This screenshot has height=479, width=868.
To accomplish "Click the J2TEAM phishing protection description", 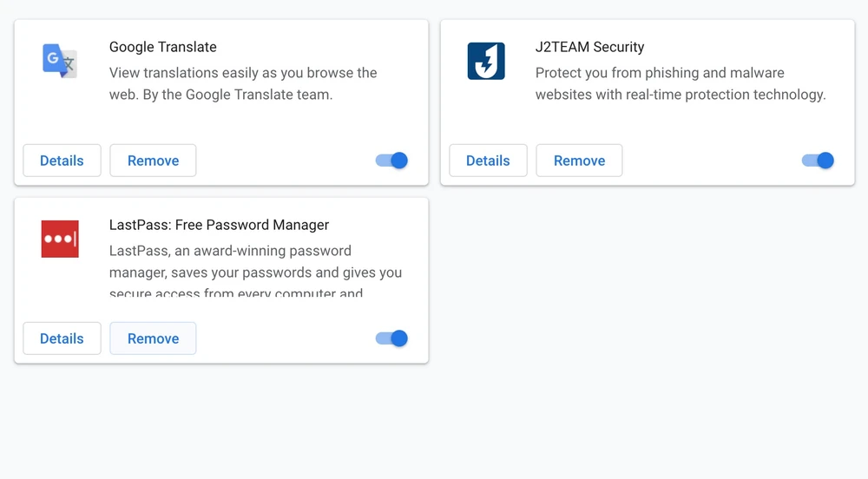I will [x=680, y=83].
